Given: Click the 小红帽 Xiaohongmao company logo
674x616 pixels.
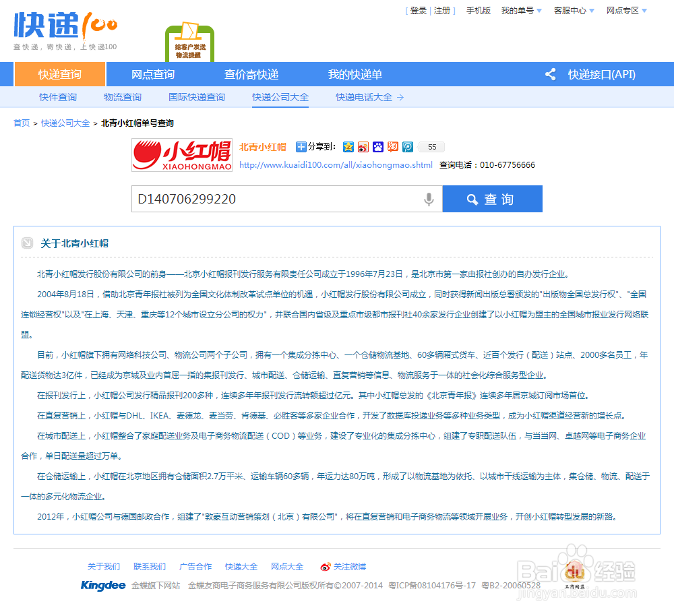Looking at the screenshot, I should click(x=182, y=155).
